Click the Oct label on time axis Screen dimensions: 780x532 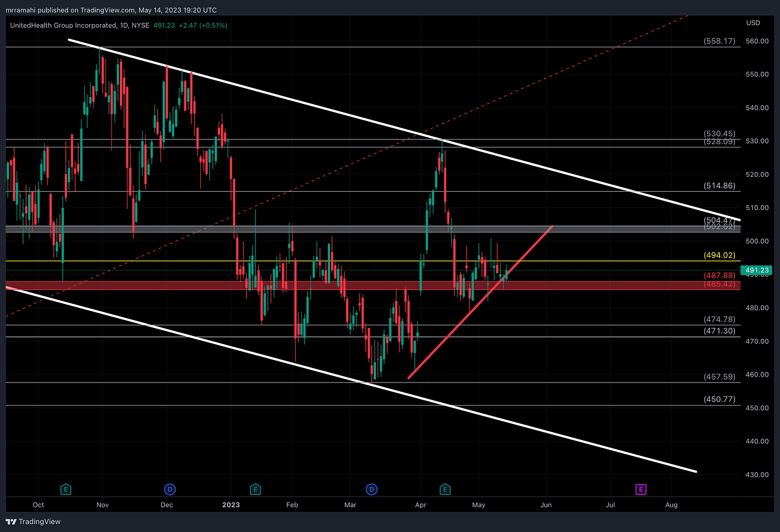click(38, 505)
